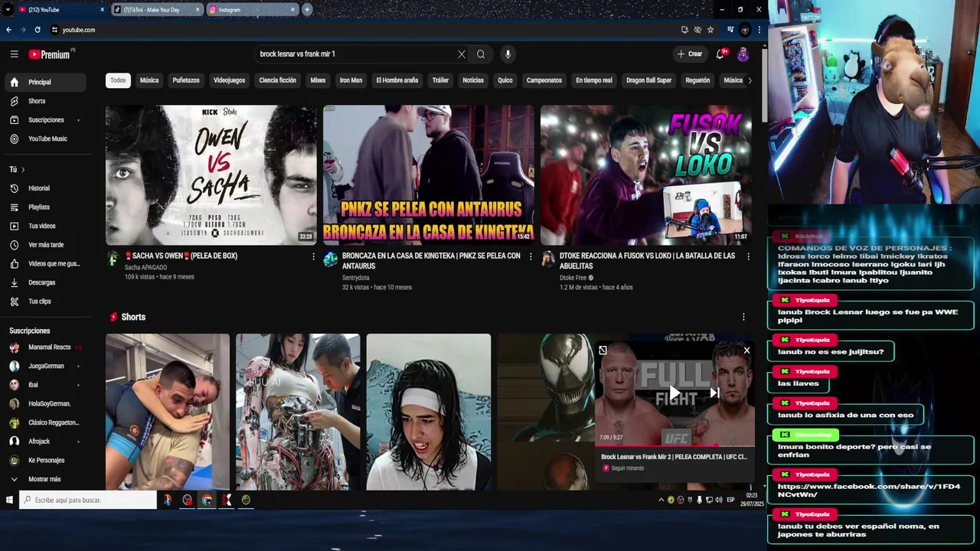Seek on the miniplayer red progress bar
Image resolution: width=980 pixels, height=551 pixels.
675,445
